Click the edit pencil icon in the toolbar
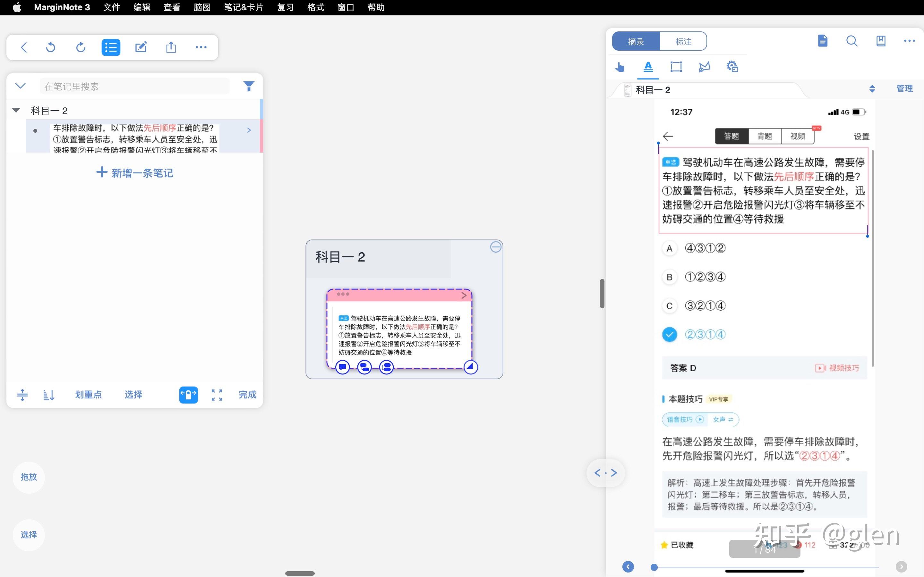The height and width of the screenshot is (577, 924). click(141, 47)
